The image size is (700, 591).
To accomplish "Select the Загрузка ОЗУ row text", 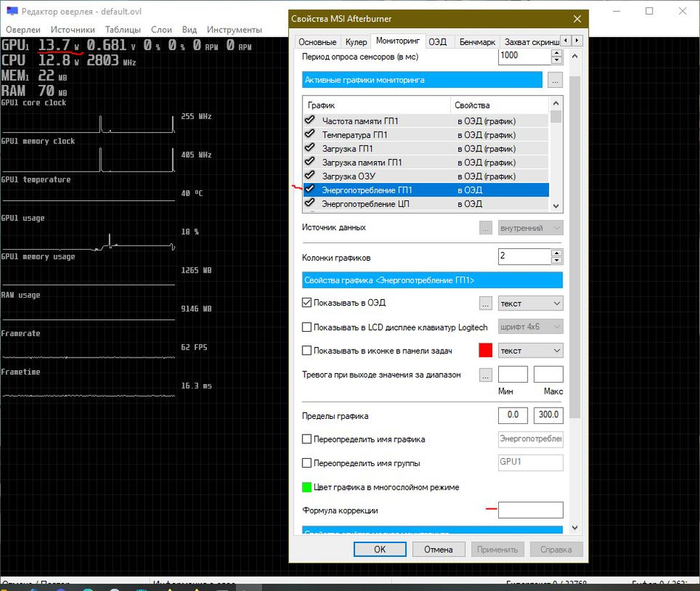I will [x=349, y=176].
